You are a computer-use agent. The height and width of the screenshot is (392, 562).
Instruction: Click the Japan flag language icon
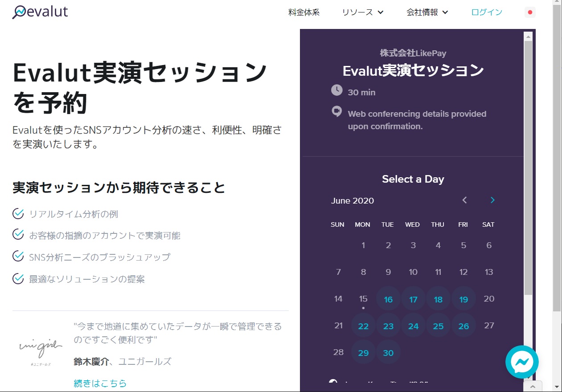530,12
